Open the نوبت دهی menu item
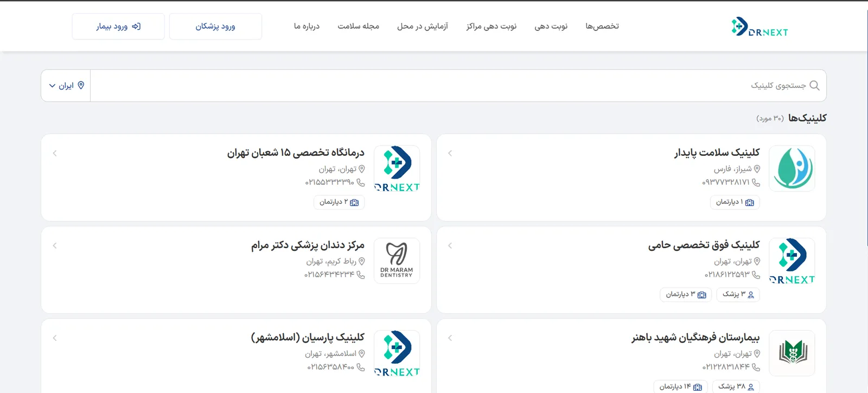This screenshot has height=393, width=868. click(551, 26)
